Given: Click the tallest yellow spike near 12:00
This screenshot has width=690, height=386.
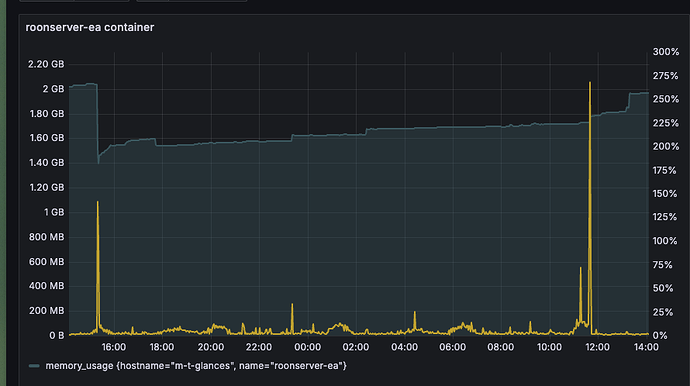Looking at the screenshot, I should (590, 83).
